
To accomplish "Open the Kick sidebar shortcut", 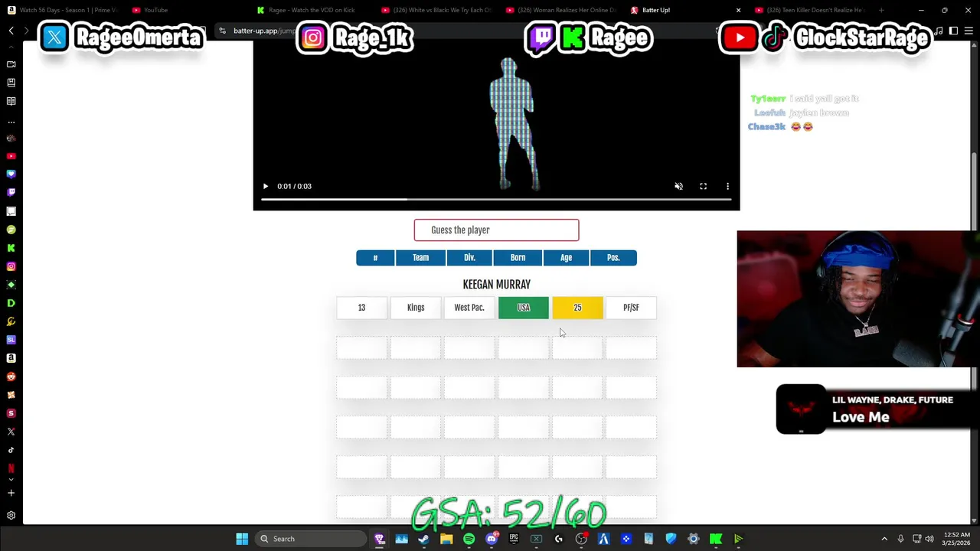I will point(11,248).
